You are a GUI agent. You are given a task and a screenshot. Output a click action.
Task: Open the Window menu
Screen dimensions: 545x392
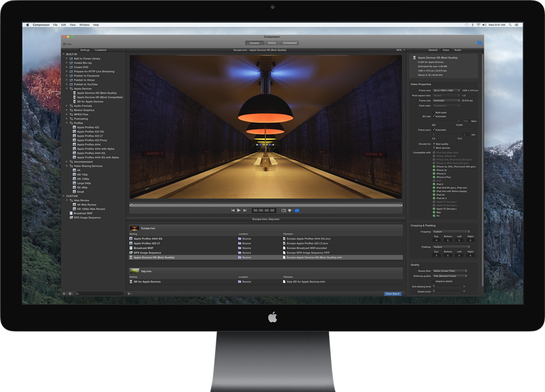pos(84,25)
